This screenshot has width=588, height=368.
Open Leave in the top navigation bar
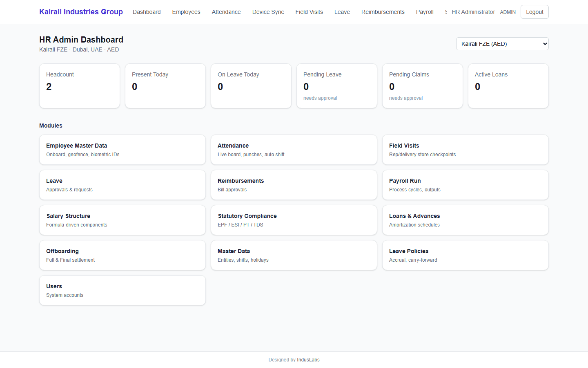[342, 12]
